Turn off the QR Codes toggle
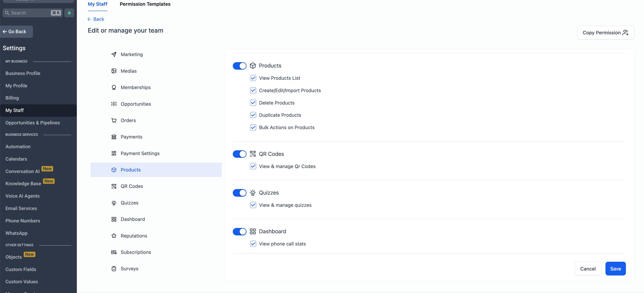This screenshot has height=293, width=644. point(239,154)
